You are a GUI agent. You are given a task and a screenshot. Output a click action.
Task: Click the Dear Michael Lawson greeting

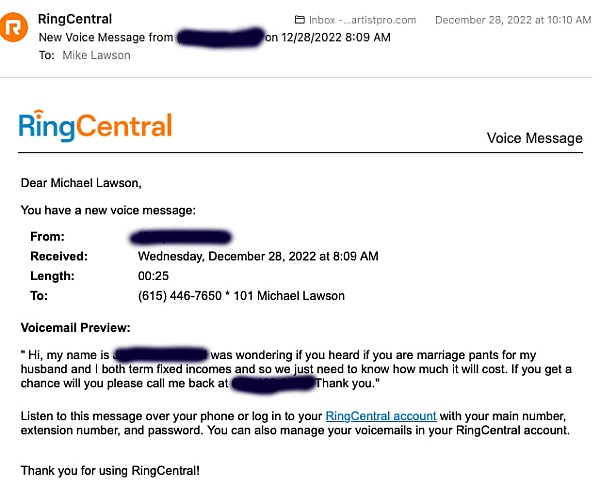pos(81,183)
